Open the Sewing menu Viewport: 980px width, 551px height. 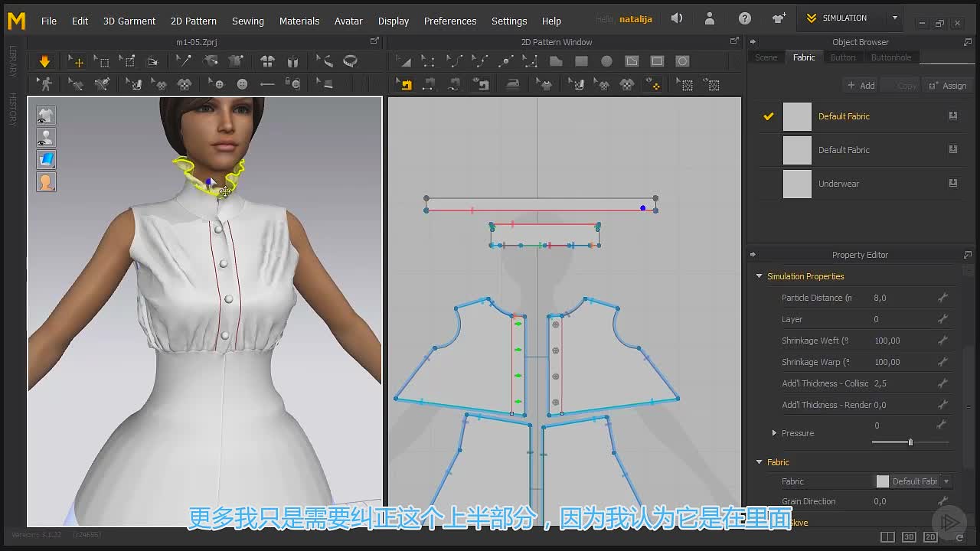247,21
